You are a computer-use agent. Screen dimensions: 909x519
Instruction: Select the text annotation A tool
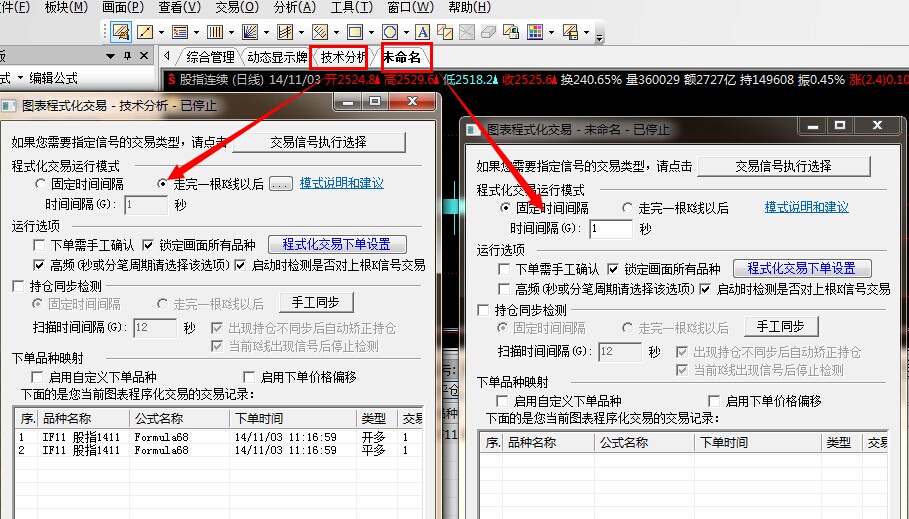(x=423, y=32)
